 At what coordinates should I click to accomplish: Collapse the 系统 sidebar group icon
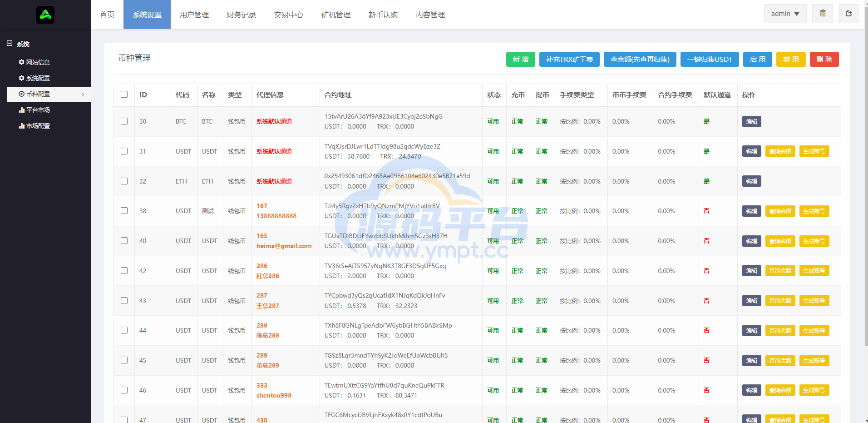click(10, 44)
